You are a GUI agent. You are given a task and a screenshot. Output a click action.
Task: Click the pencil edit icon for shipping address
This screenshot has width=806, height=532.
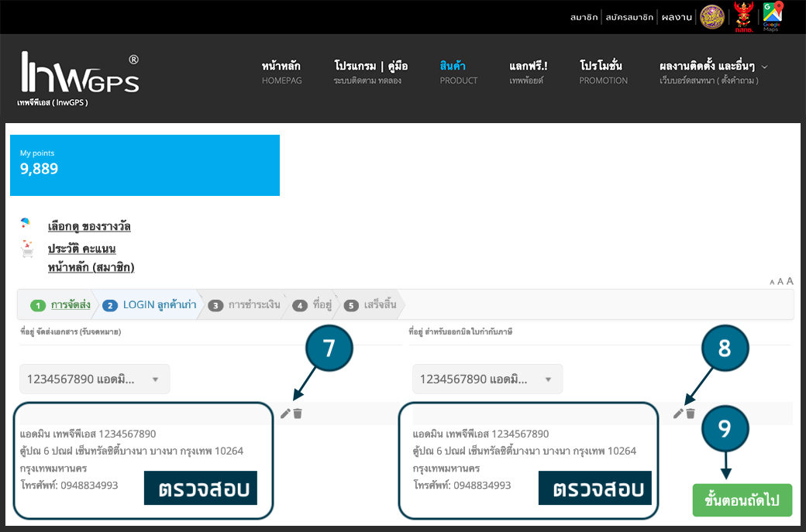[x=285, y=414]
